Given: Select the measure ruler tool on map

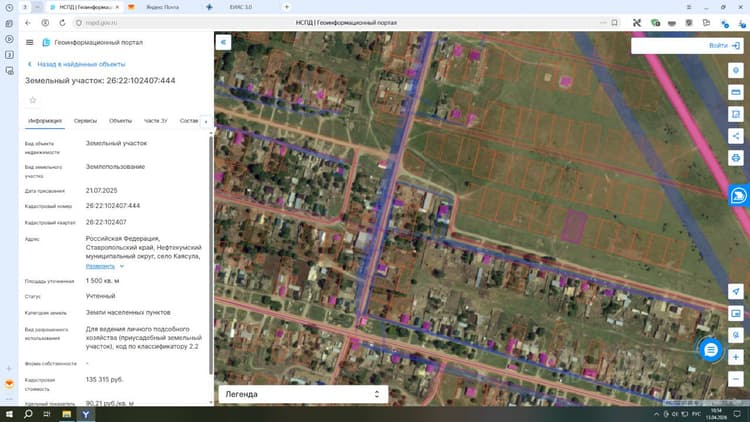Looking at the screenshot, I should (x=736, y=92).
